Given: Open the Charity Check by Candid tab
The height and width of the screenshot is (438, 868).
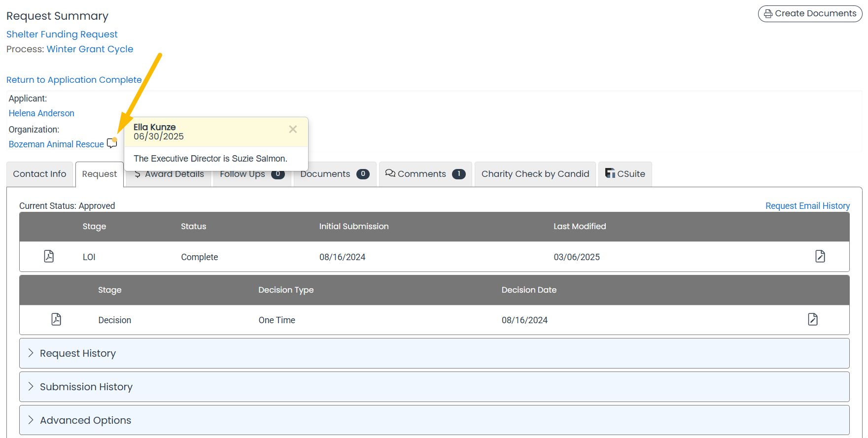Looking at the screenshot, I should coord(535,174).
